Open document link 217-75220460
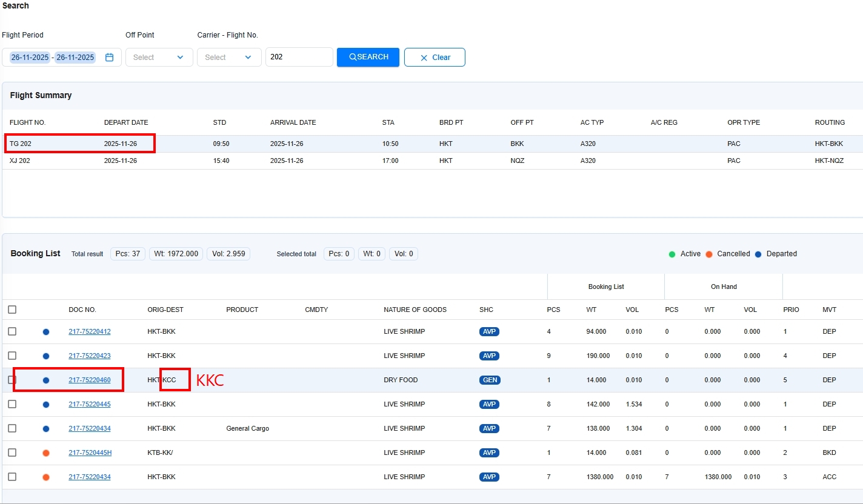863x504 pixels. (x=90, y=380)
